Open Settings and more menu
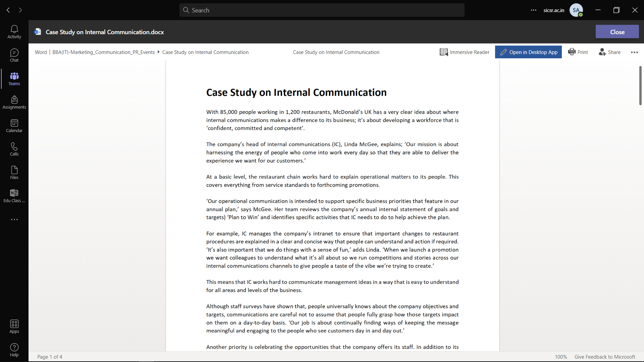Viewport: 644px width, 362px height. (533, 10)
